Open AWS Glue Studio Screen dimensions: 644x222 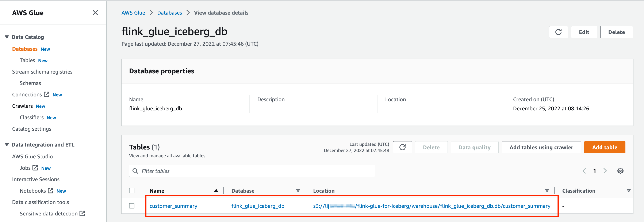pyautogui.click(x=32, y=156)
